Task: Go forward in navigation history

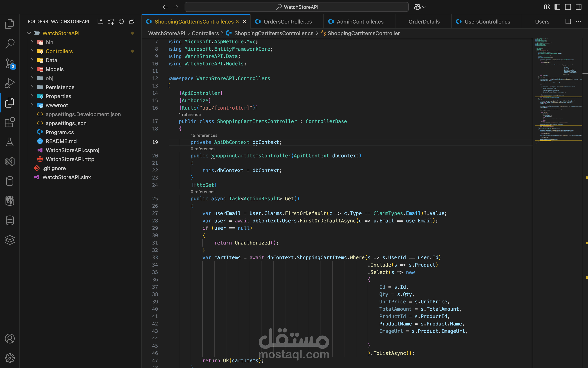Action: pos(176,7)
